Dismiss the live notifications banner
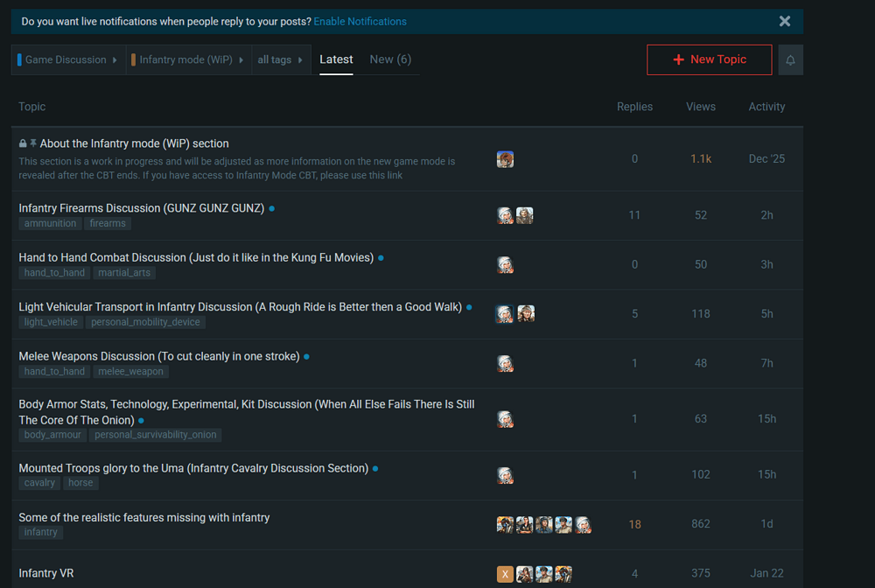 click(x=785, y=21)
